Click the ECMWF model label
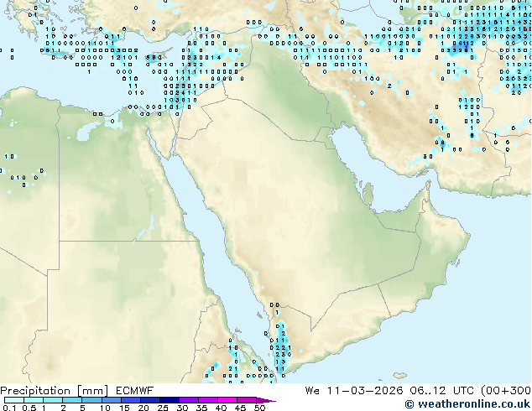The height and width of the screenshot is (411, 532). coord(135,391)
